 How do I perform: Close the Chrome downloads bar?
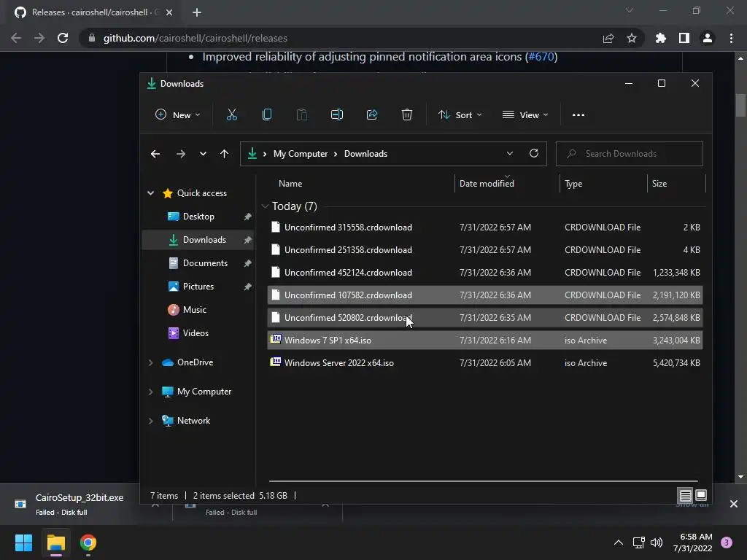(x=734, y=504)
